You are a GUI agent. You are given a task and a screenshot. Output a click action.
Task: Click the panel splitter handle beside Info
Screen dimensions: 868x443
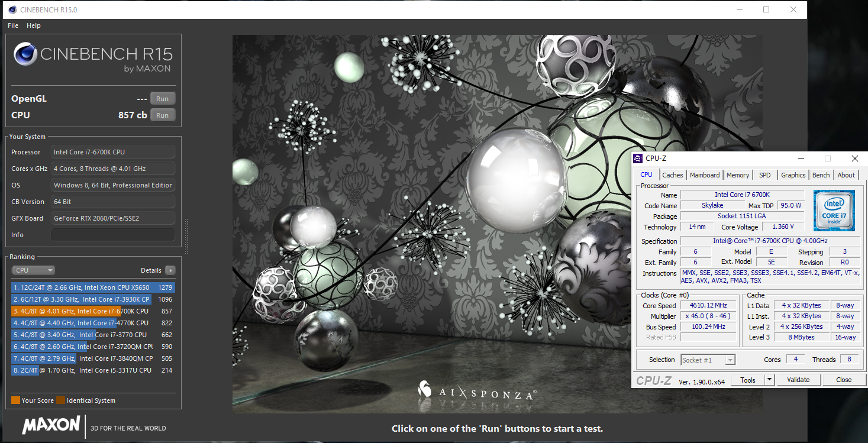(x=186, y=235)
